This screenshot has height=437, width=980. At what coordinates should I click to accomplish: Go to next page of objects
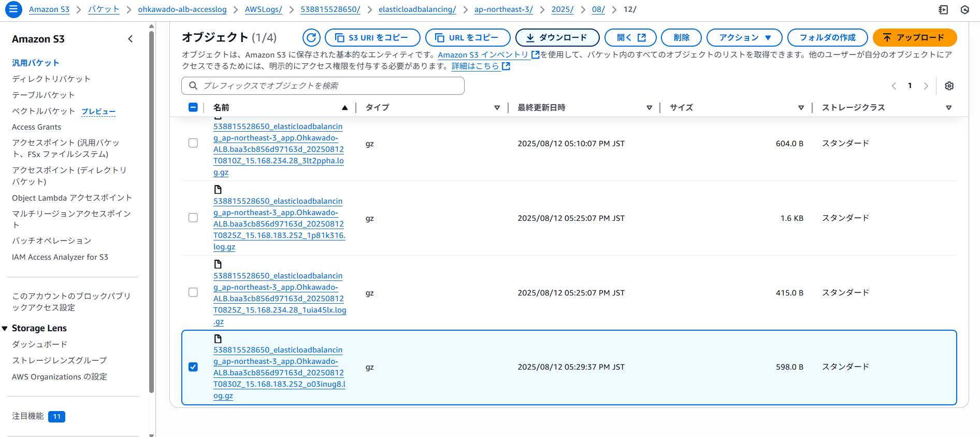pos(926,86)
